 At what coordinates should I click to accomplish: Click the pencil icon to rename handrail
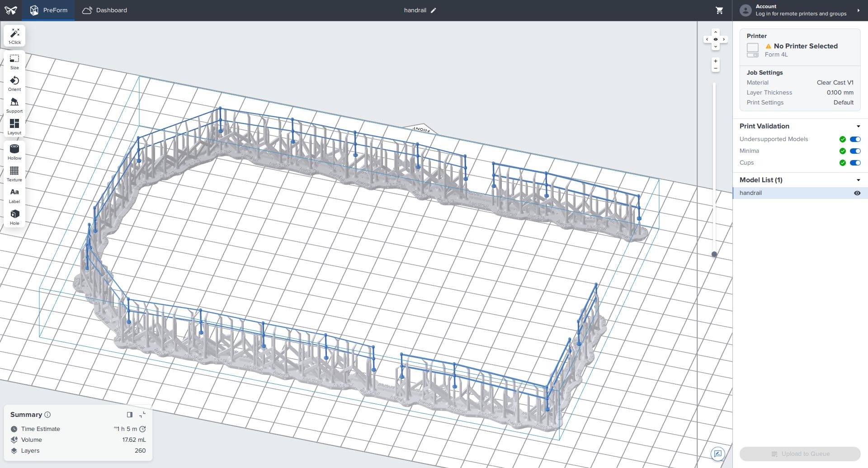pos(433,10)
